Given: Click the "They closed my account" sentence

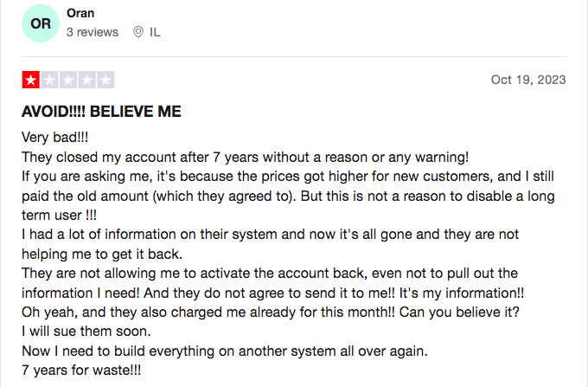Looking at the screenshot, I should tap(245, 158).
